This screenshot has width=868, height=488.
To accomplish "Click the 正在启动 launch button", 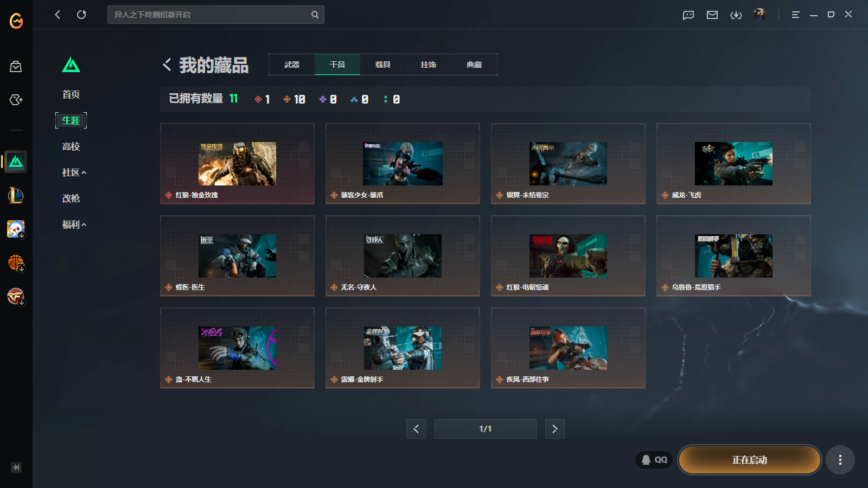I will coord(750,460).
